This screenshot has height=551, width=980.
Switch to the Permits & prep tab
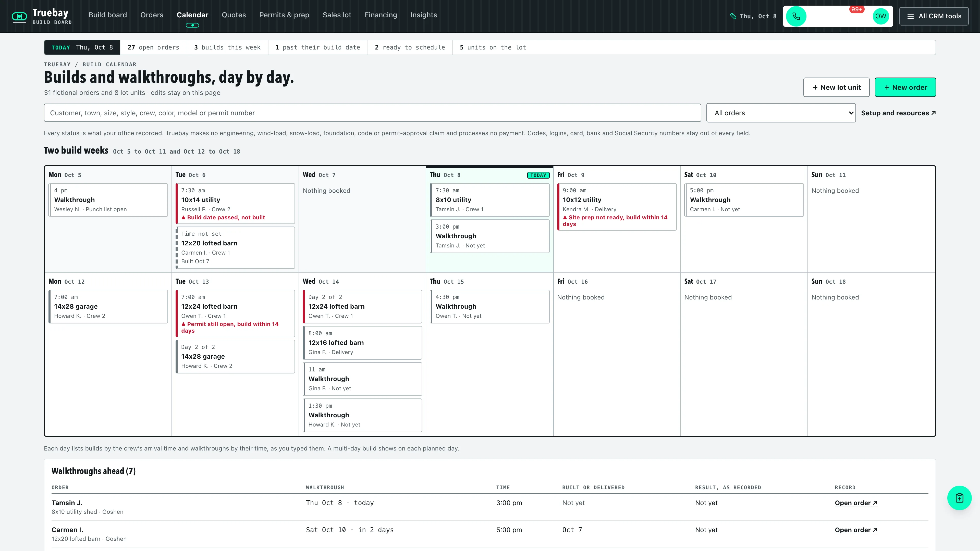tap(284, 15)
